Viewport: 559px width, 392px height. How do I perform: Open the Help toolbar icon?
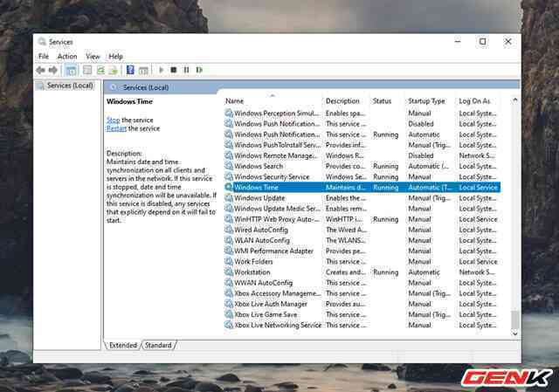(130, 70)
